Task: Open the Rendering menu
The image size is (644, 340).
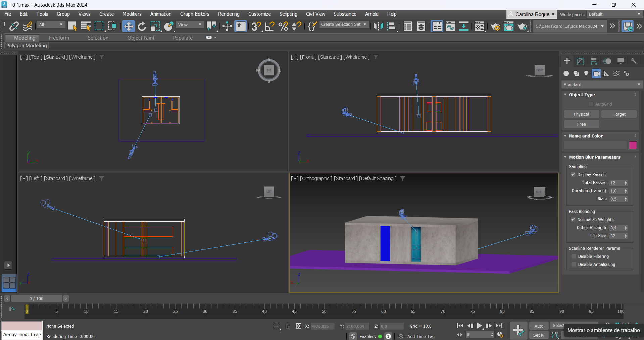Action: (229, 14)
